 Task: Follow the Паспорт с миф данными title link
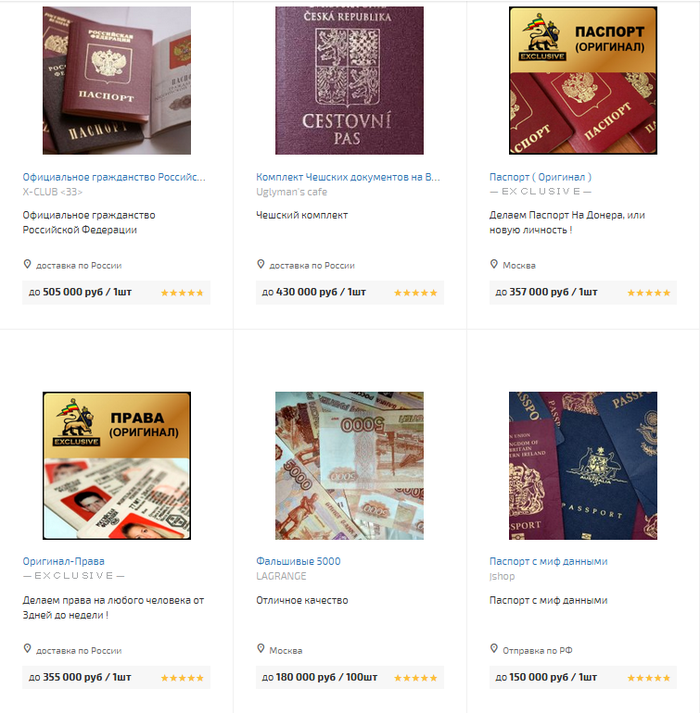(x=548, y=561)
